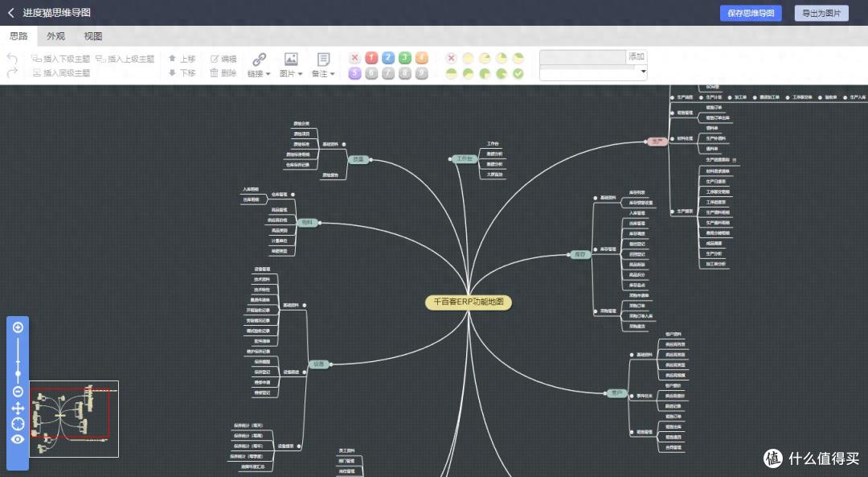Viewport: 868px width, 477px height.
Task: Move the topic up with 上移
Action: 182,59
